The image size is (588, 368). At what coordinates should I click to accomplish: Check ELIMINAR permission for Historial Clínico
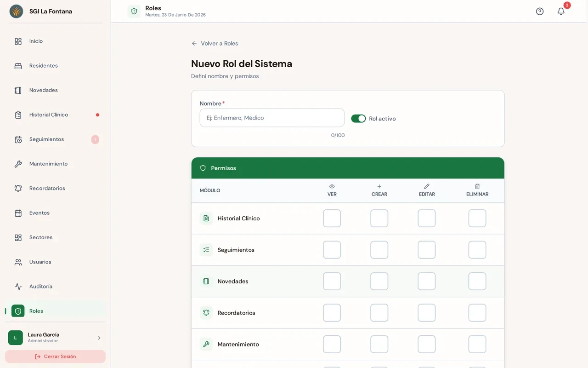pyautogui.click(x=477, y=218)
